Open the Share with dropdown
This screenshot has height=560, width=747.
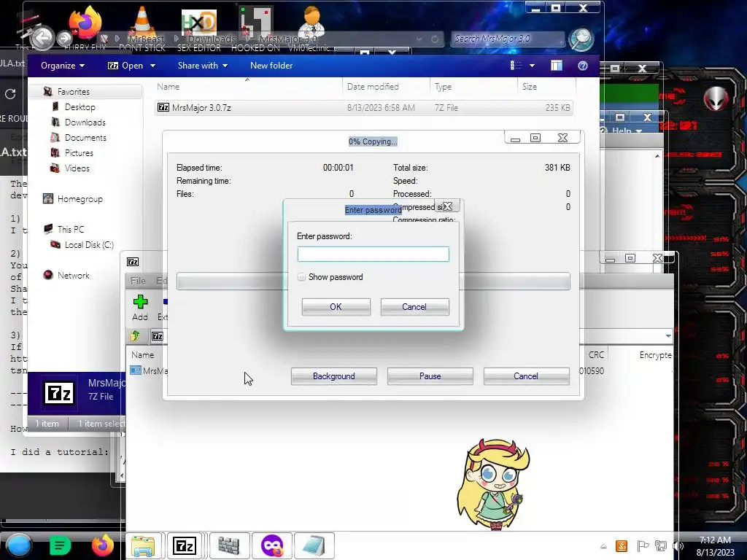[x=203, y=66]
